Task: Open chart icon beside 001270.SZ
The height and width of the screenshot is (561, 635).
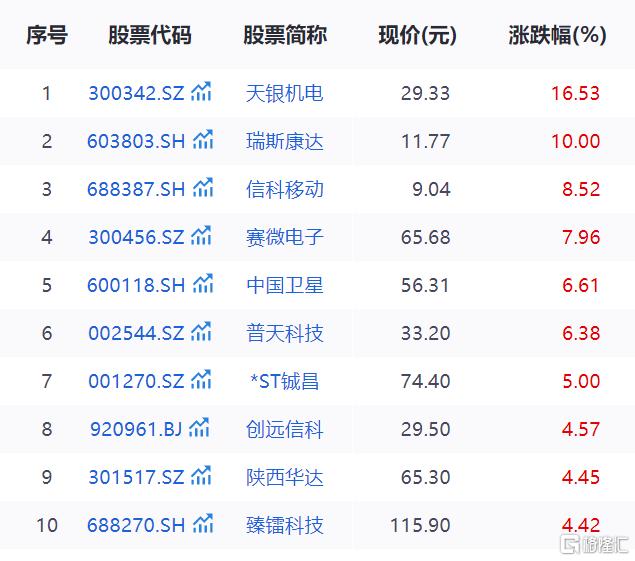Action: (201, 379)
